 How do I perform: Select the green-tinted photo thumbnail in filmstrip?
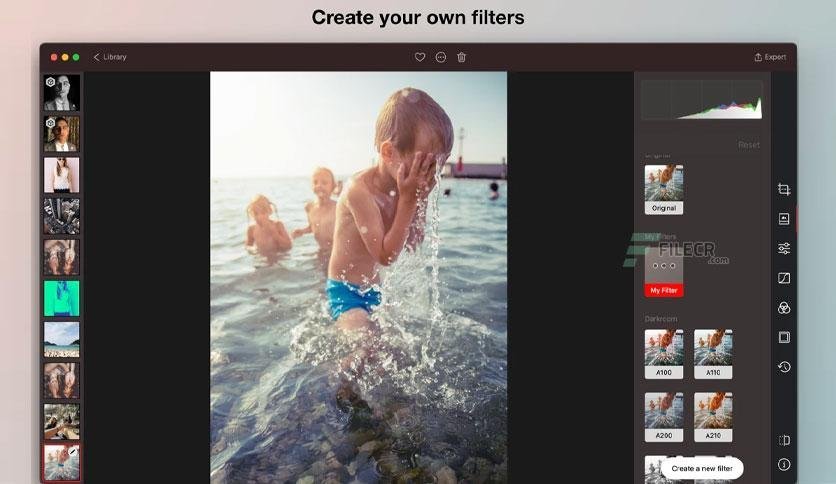pos(61,298)
